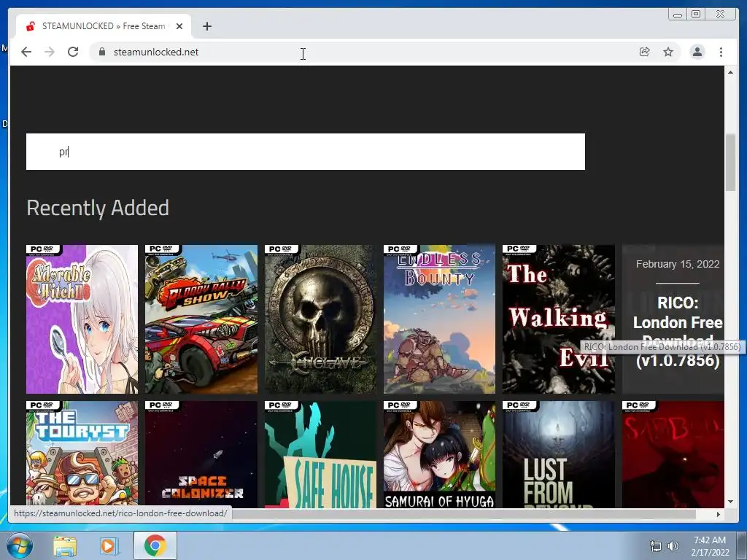Open Chrome's three-dot menu

point(721,52)
